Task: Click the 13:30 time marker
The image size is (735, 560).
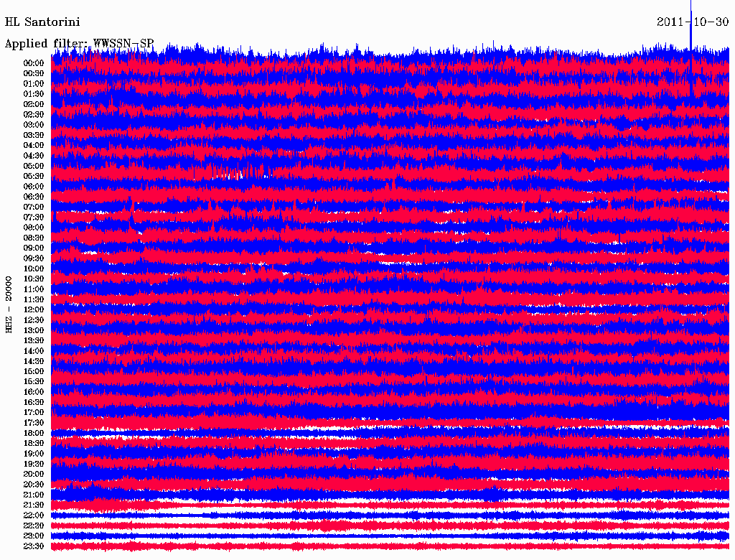Action: click(x=34, y=341)
